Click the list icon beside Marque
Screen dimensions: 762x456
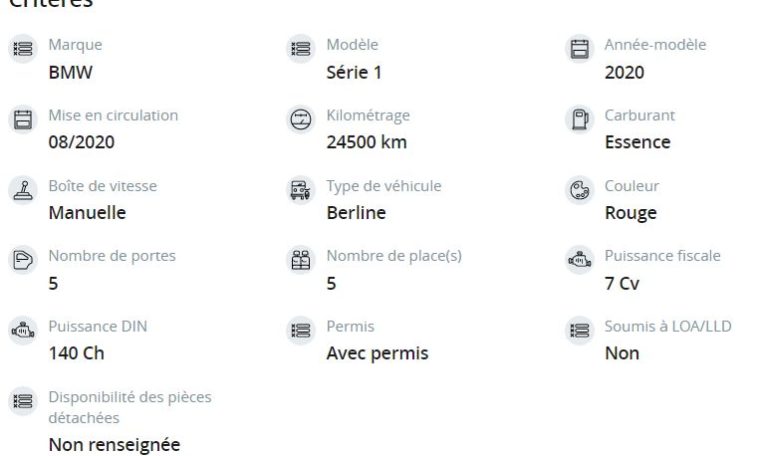point(21,49)
